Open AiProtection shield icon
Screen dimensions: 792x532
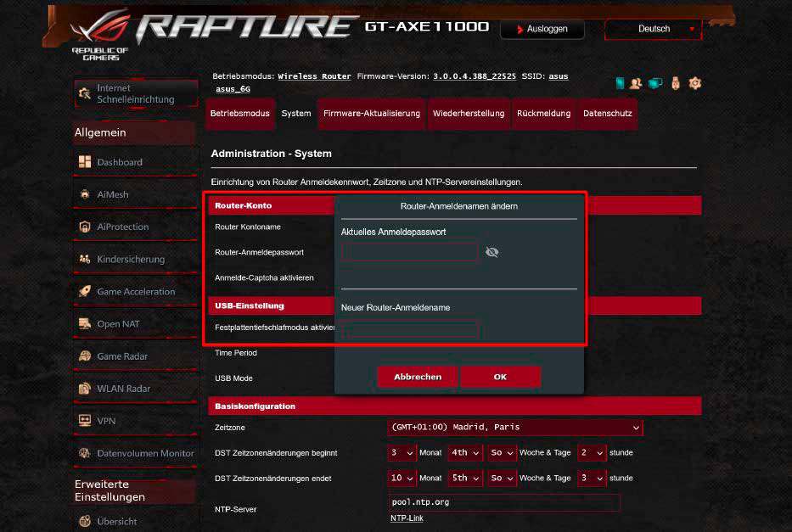point(85,227)
